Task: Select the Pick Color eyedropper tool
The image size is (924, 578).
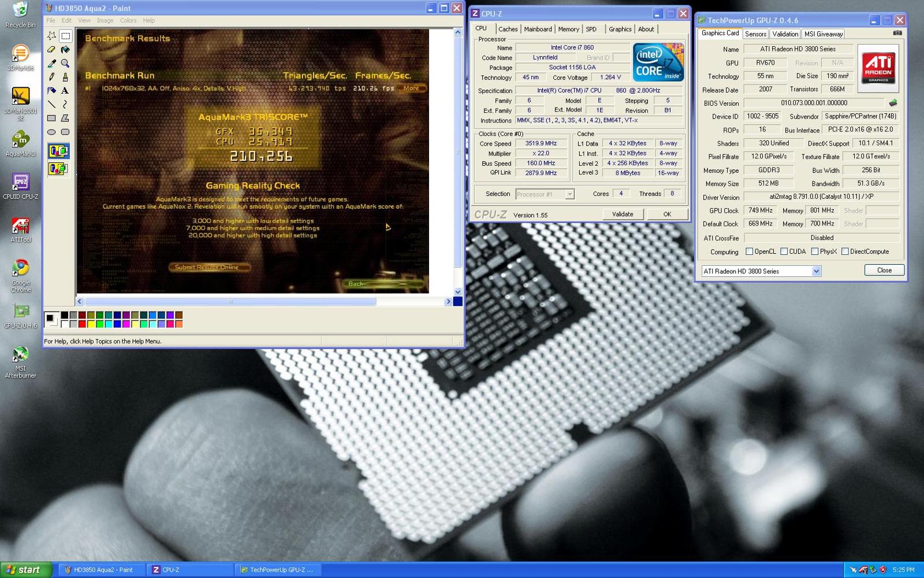Action: coord(51,63)
